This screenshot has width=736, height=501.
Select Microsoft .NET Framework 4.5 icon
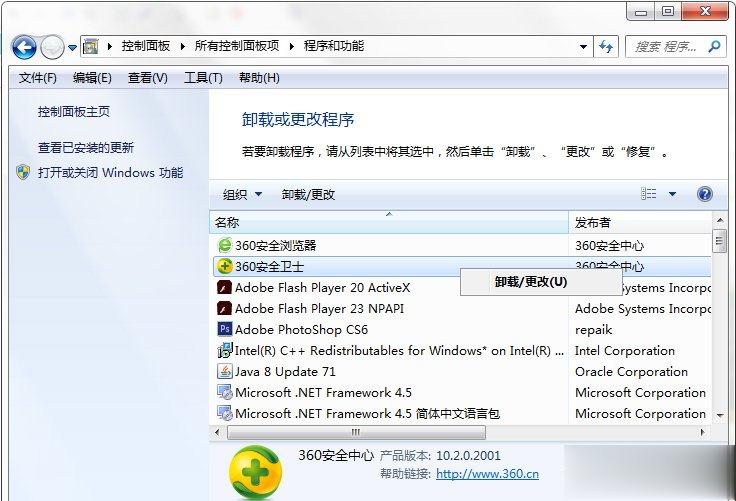(x=225, y=392)
